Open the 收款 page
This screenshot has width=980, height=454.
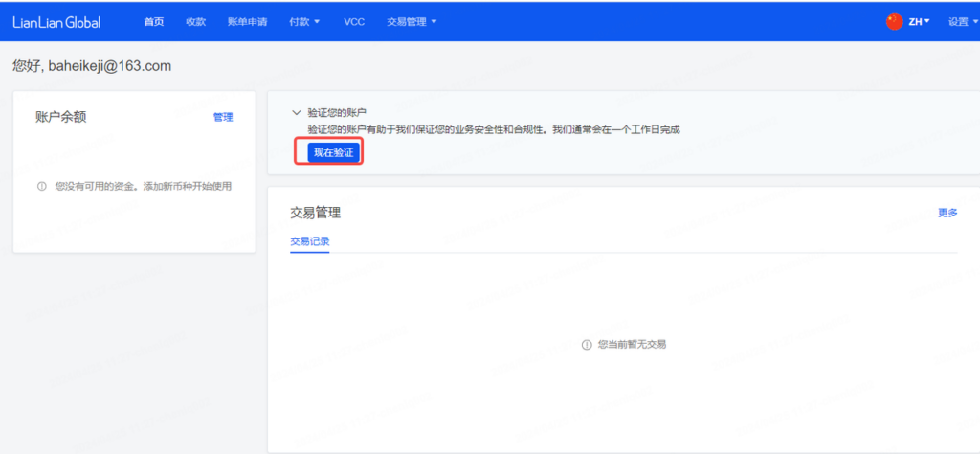coord(195,21)
